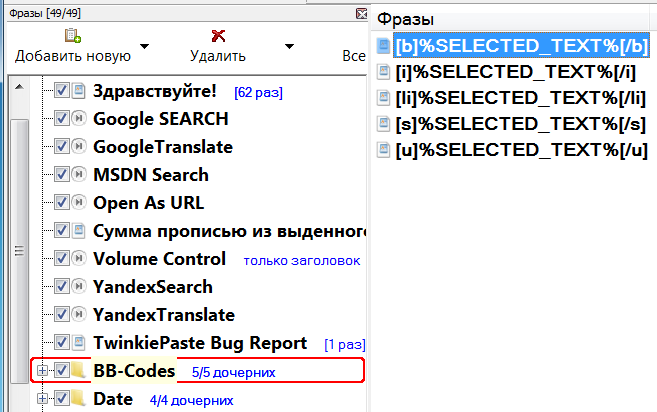This screenshot has height=412, width=657.
Task: Select the [u]%SELECTED_TEXT%[/u] phrase
Action: tap(522, 150)
